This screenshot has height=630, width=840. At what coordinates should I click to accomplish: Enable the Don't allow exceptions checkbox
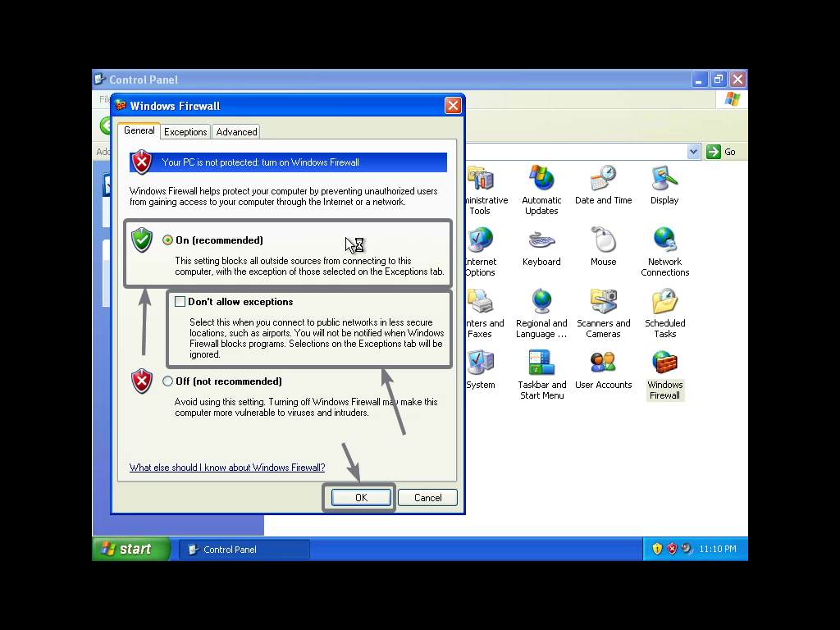(x=180, y=301)
